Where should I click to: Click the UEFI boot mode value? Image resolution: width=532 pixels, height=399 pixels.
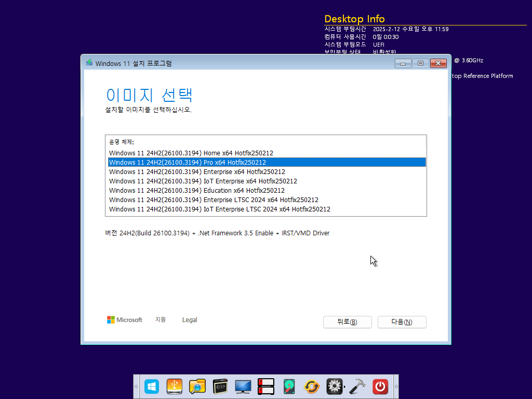[x=379, y=45]
